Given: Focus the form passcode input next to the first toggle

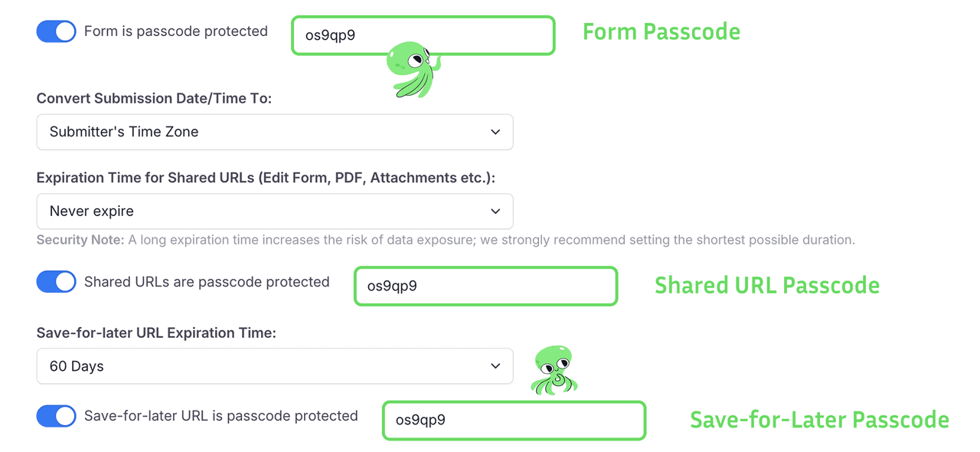Looking at the screenshot, I should (423, 35).
